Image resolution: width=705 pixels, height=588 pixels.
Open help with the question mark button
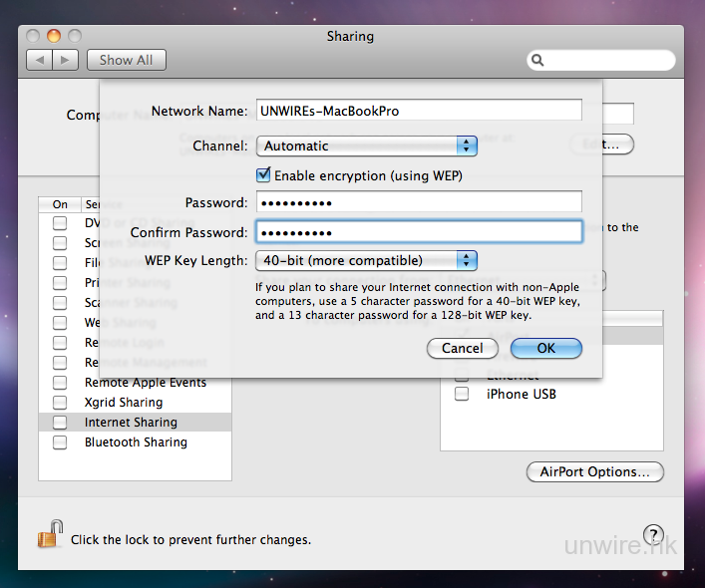pos(653,535)
